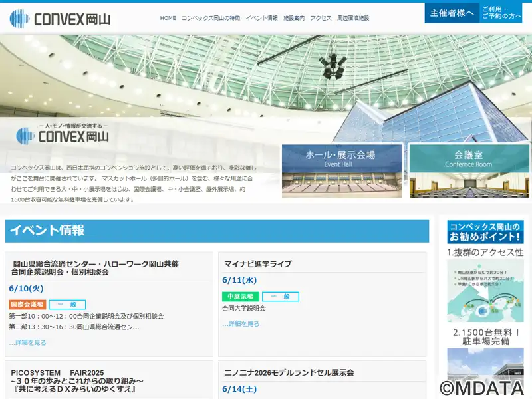This screenshot has height=399, width=532.
Task: Select the 6/10(火) date text
Action: point(26,289)
